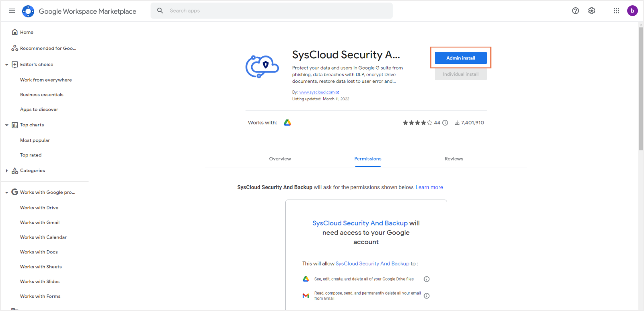Filter by Works with Sheets
644x311 pixels.
click(x=41, y=267)
